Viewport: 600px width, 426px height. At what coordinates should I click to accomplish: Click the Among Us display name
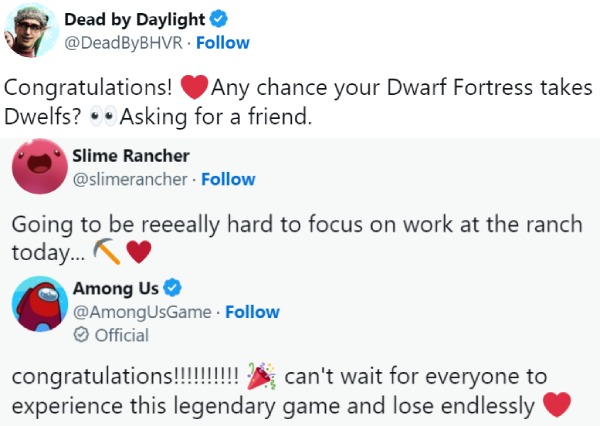(116, 289)
